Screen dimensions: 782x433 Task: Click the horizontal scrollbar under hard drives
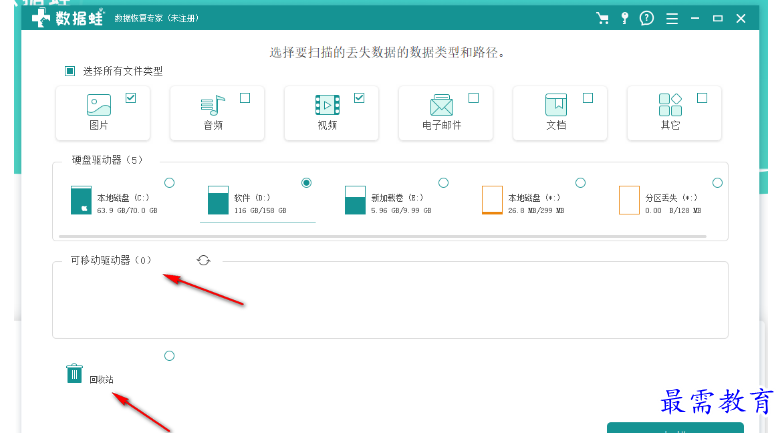click(382, 236)
